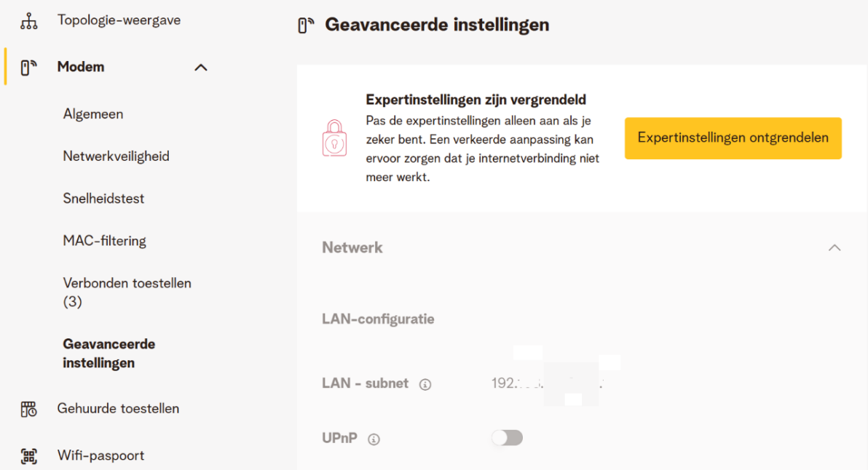Click the modem icon beside the page title
The width and height of the screenshot is (868, 470).
306,26
